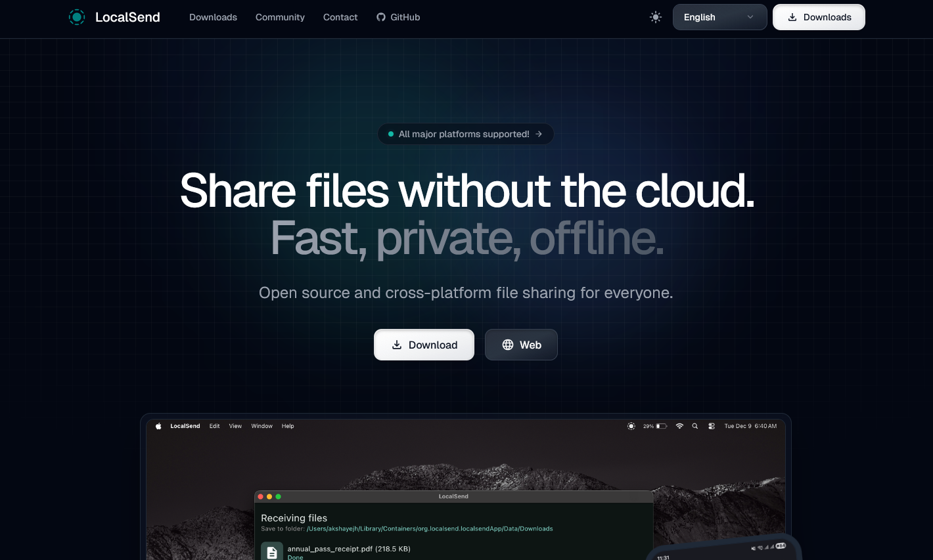Click the LocalSend logo icon
Viewport: 933px width, 560px height.
tap(77, 17)
